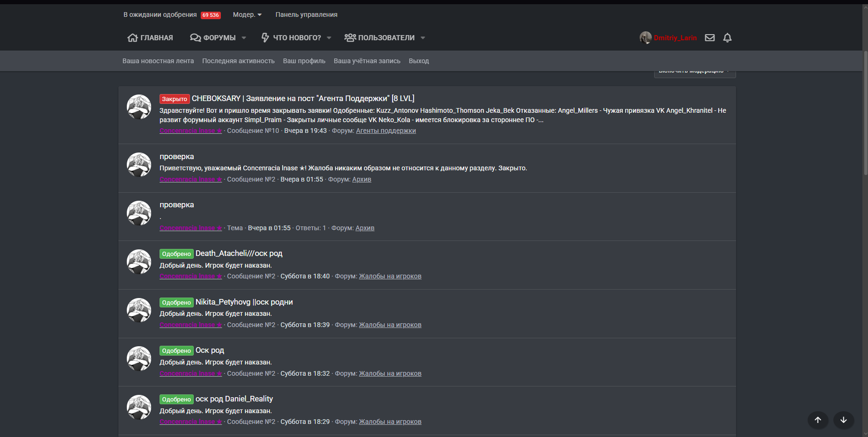868x437 pixels.
Task: Select Последняя активность in sub-navigation
Action: tap(238, 61)
